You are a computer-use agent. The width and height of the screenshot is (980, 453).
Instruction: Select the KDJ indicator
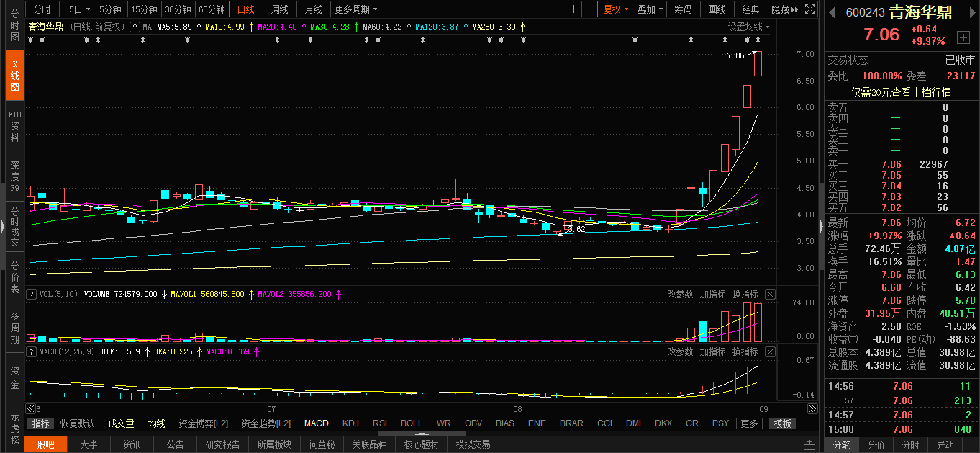[350, 423]
